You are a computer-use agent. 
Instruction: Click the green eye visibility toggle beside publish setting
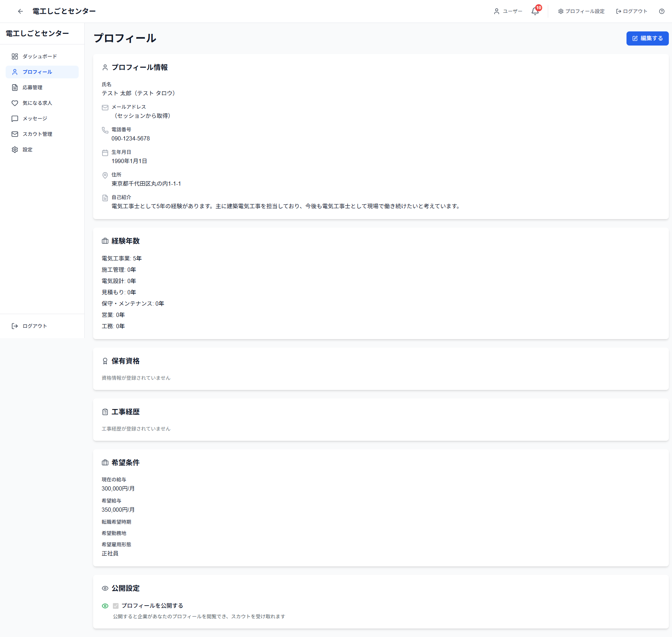point(105,606)
